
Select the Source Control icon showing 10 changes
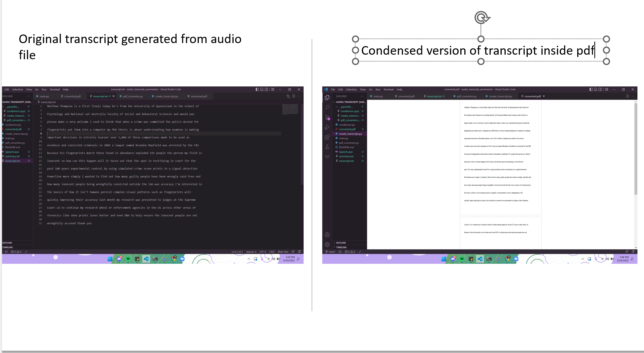click(x=327, y=117)
